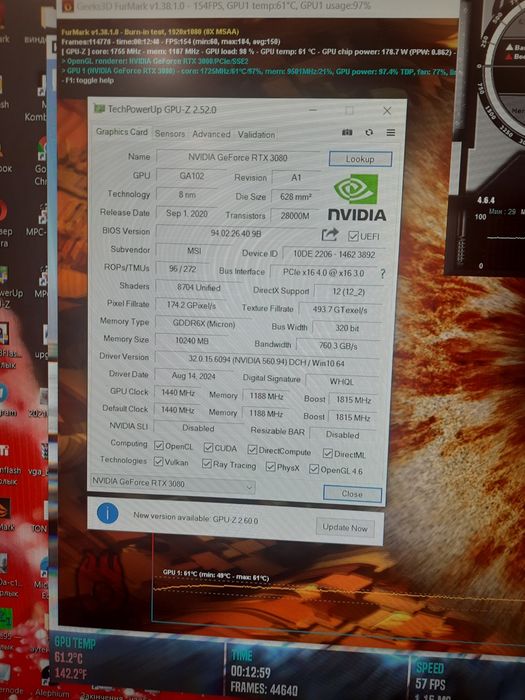This screenshot has height=700, width=525.
Task: Click the Digital Signature WHQL value
Action: pyautogui.click(x=342, y=381)
